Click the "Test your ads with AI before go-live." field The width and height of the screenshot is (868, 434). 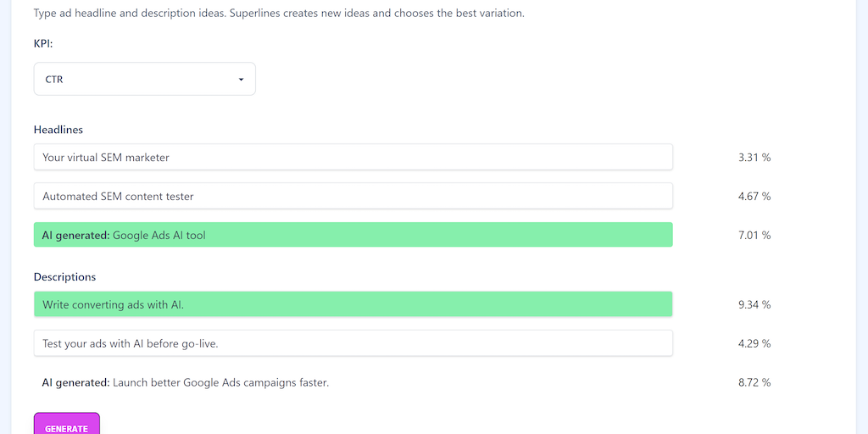(353, 343)
